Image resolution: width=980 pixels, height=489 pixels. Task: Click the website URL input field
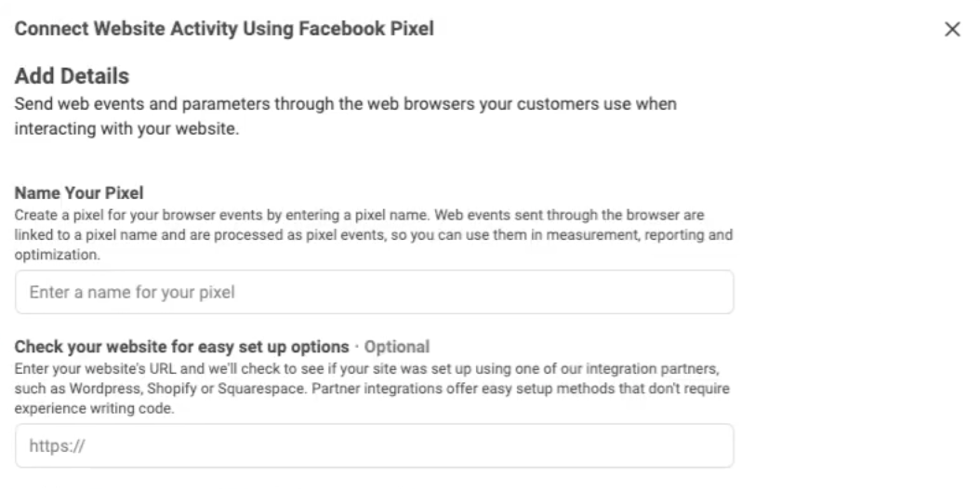[374, 445]
